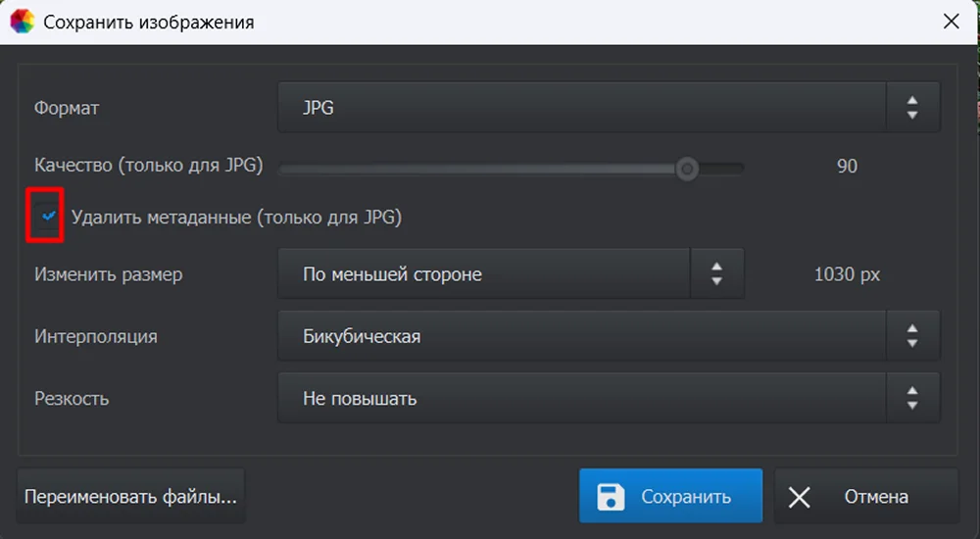Click the Переименовать файлы... button

(130, 496)
